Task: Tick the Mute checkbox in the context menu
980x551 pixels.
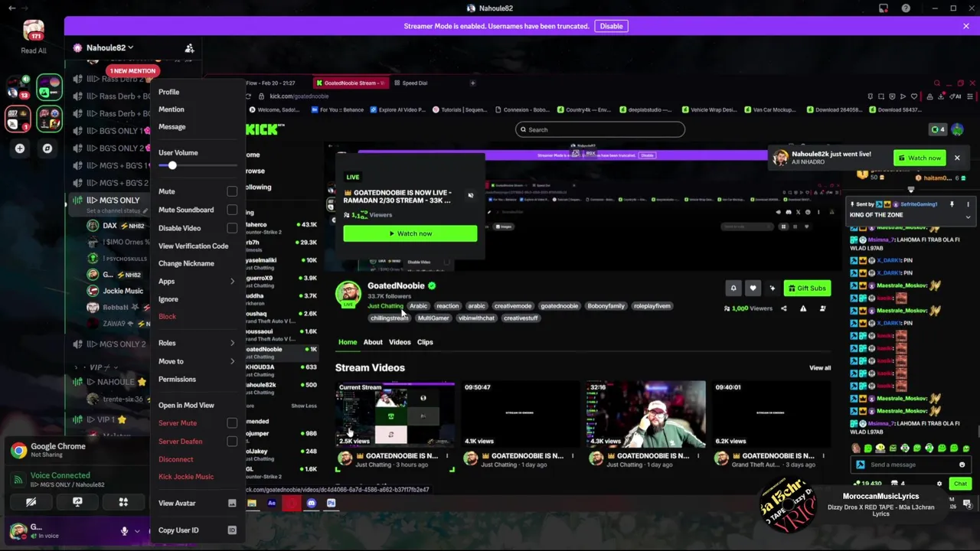Action: [232, 191]
